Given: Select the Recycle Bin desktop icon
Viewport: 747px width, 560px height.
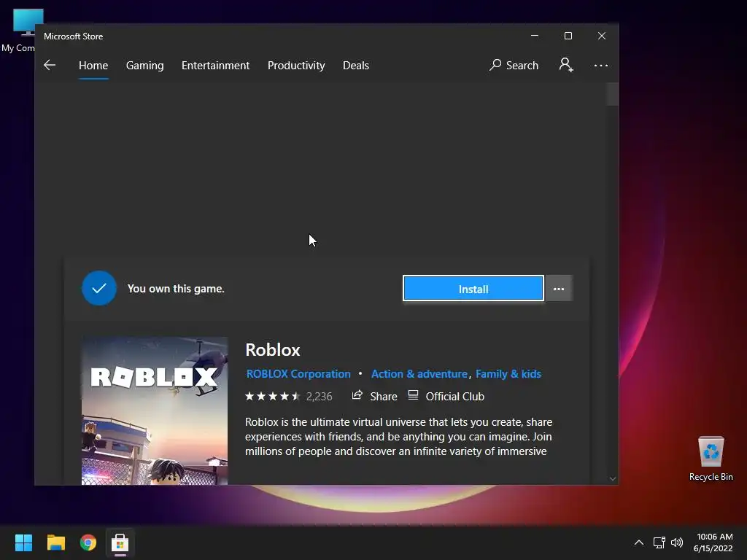Looking at the screenshot, I should (711, 459).
